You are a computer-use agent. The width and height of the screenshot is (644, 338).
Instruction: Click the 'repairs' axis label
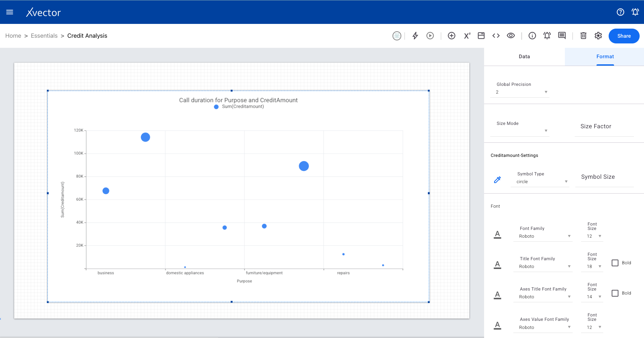pyautogui.click(x=343, y=273)
